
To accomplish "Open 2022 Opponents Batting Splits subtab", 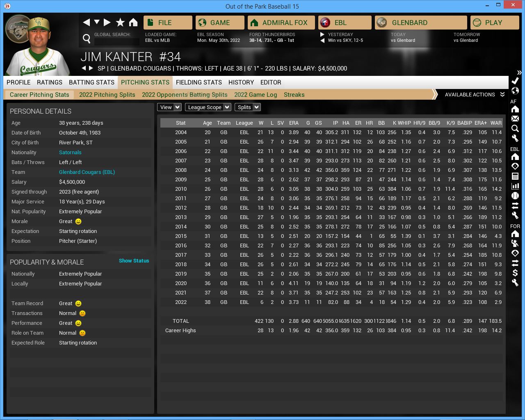I will click(x=185, y=94).
